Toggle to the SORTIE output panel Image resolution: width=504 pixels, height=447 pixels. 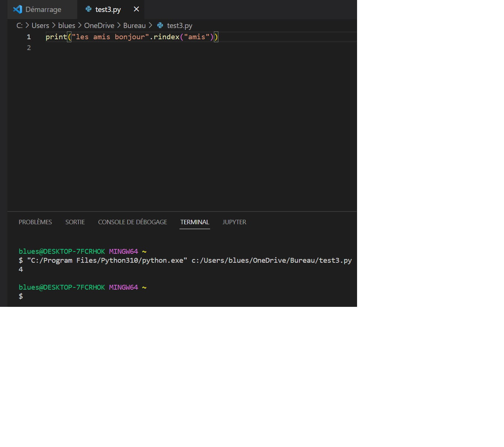(75, 222)
